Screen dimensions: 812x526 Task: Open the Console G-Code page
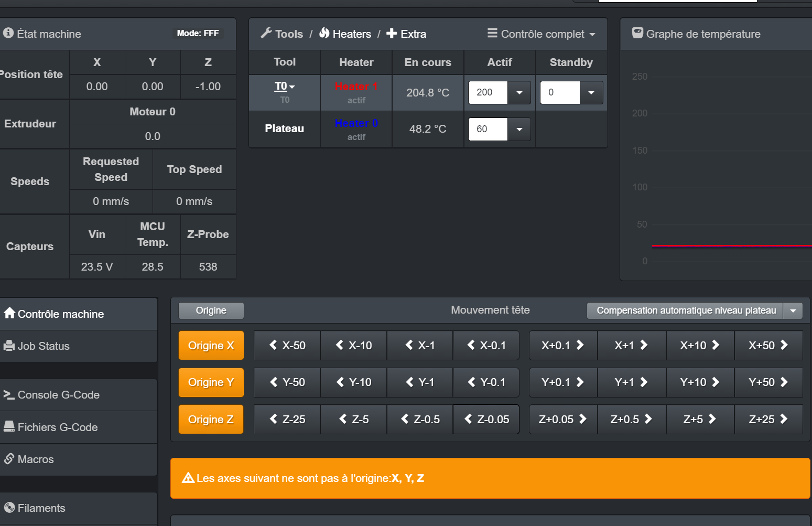[x=79, y=395]
